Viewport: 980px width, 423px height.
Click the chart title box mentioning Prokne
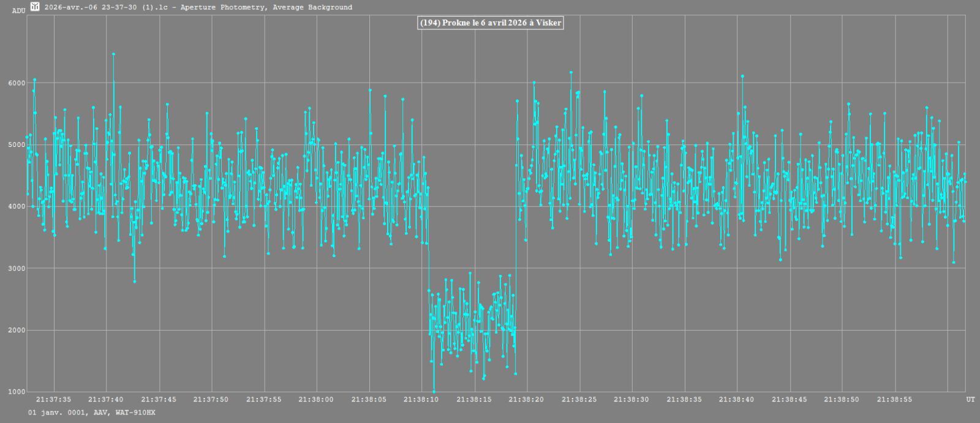(490, 23)
